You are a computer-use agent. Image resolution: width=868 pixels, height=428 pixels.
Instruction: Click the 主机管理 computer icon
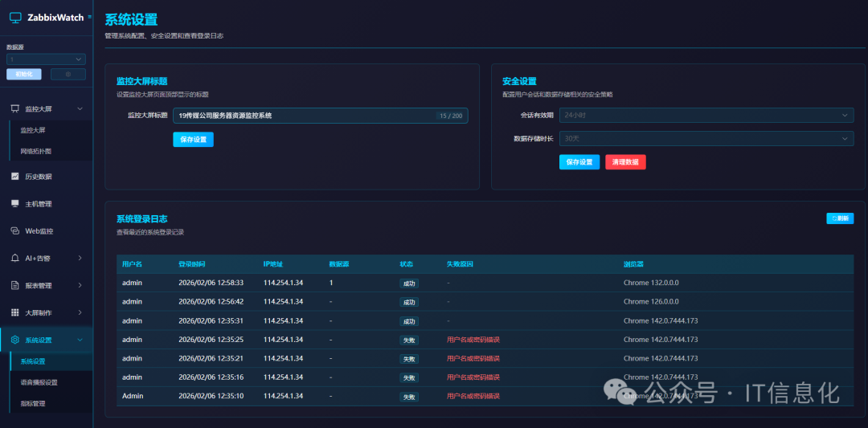[x=15, y=204]
